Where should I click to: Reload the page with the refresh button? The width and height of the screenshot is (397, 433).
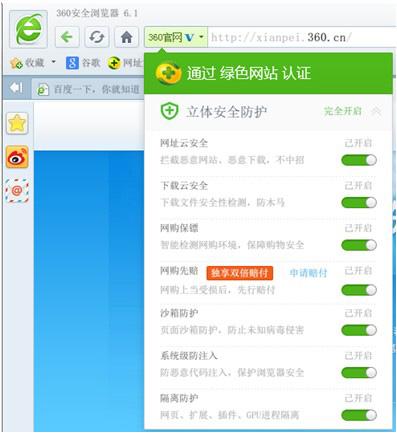click(x=97, y=37)
